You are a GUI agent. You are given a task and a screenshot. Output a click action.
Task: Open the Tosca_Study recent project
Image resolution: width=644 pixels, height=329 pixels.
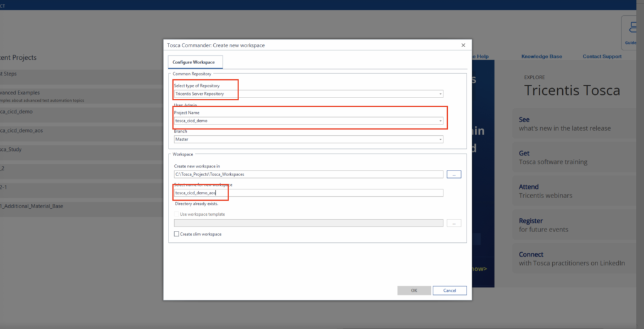pos(82,152)
